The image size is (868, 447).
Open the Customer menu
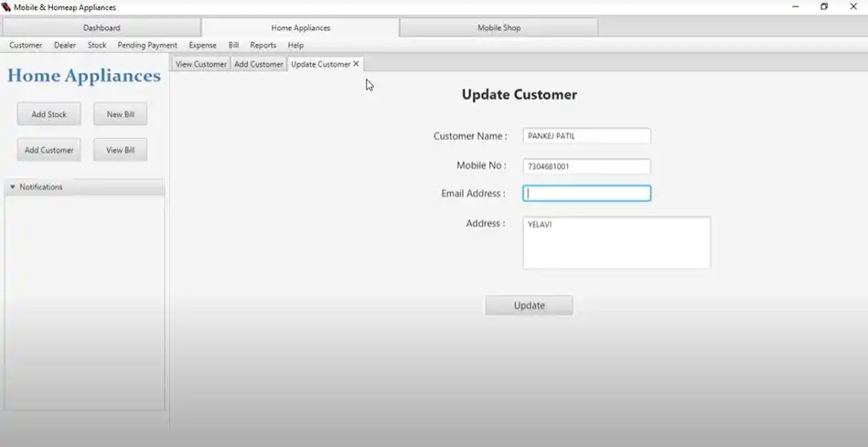(26, 45)
